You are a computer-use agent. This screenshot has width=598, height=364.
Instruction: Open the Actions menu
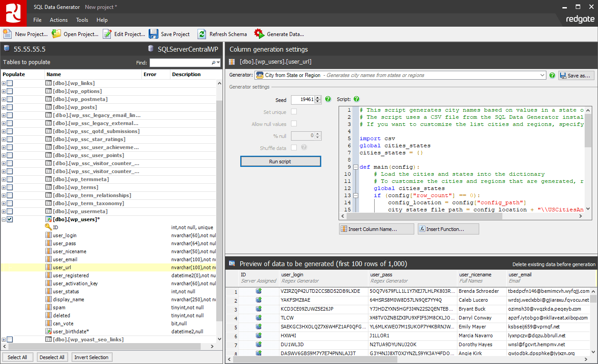(58, 20)
